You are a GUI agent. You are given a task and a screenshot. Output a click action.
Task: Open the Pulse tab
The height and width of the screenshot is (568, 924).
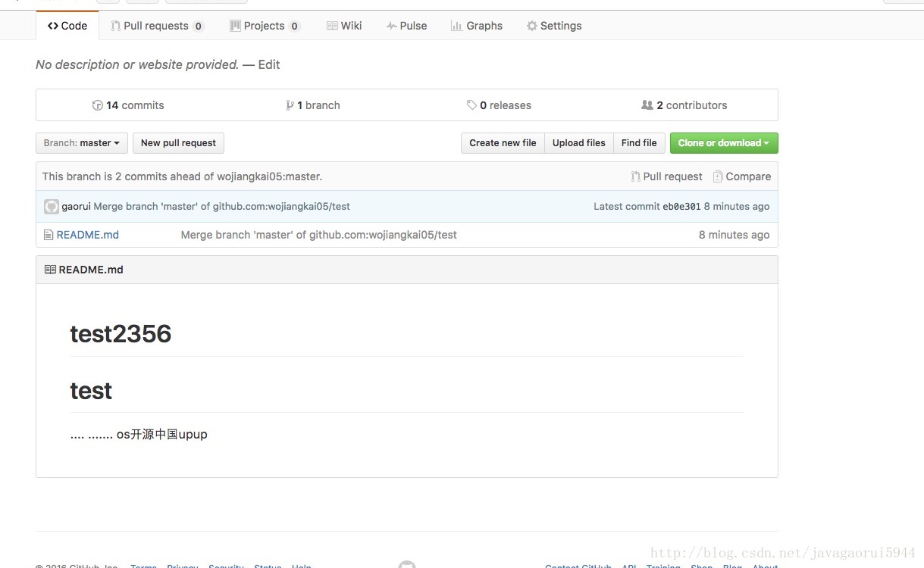[406, 26]
